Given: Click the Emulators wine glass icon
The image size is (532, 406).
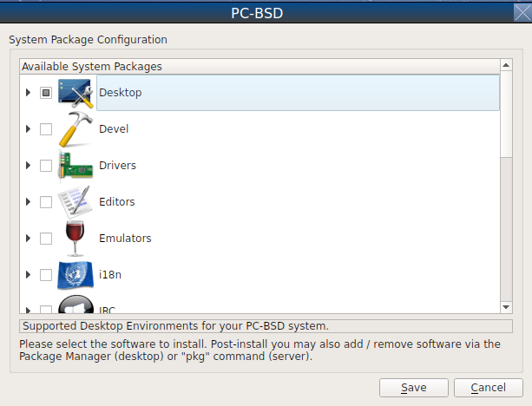Looking at the screenshot, I should 75,239.
